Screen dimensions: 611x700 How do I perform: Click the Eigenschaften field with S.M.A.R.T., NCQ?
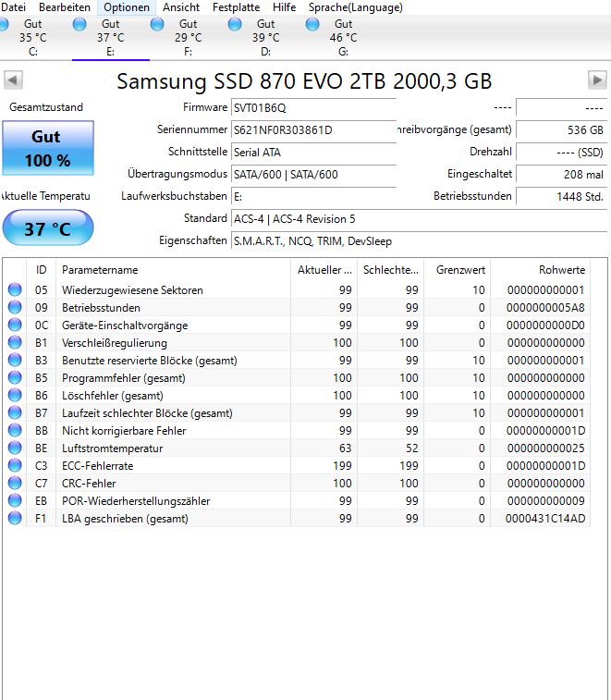tap(419, 241)
